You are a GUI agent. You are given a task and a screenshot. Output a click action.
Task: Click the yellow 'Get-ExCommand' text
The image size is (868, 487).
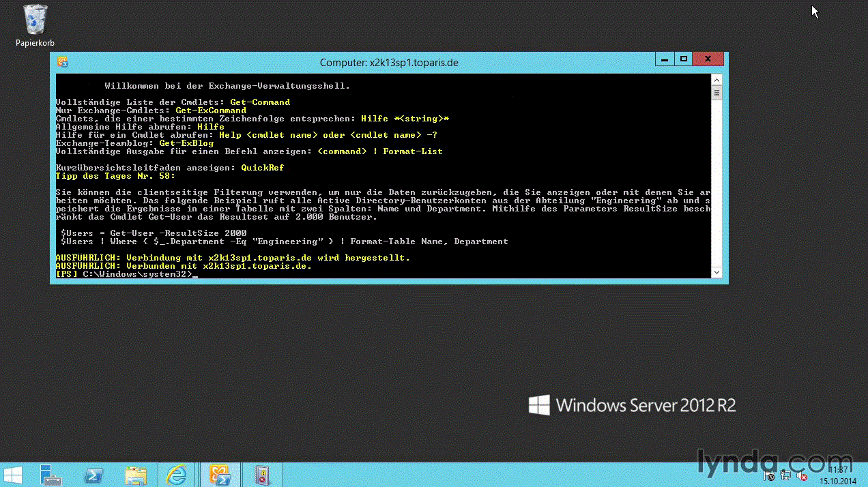tap(211, 110)
